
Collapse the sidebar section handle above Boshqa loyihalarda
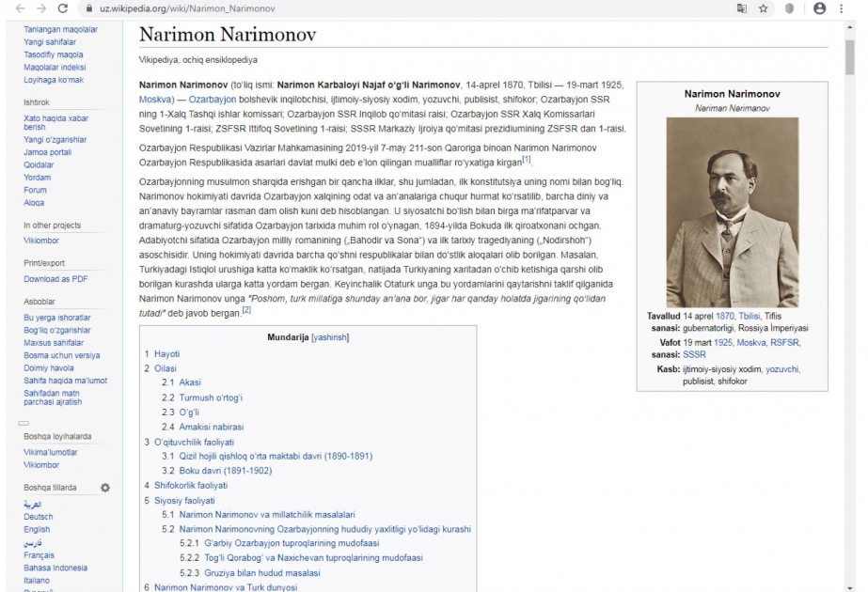24,423
